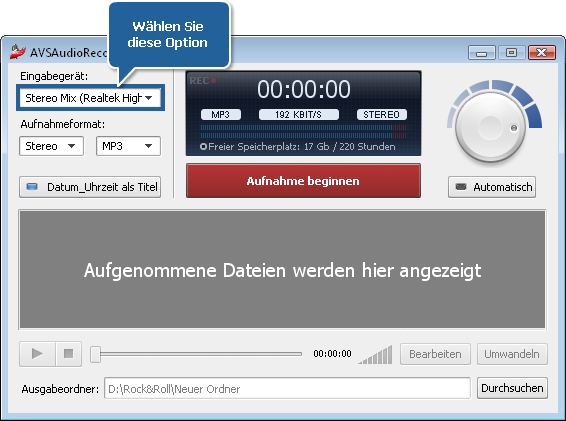Viewport: 566px width, 421px height.
Task: Toggle the Automatisch level button
Action: pos(492,187)
